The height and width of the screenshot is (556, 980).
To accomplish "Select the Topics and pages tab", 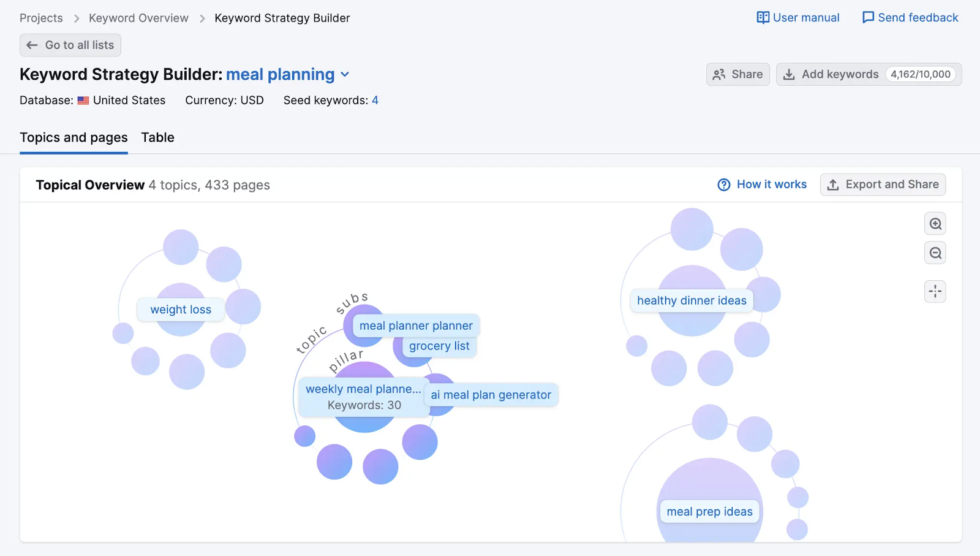I will click(x=73, y=137).
